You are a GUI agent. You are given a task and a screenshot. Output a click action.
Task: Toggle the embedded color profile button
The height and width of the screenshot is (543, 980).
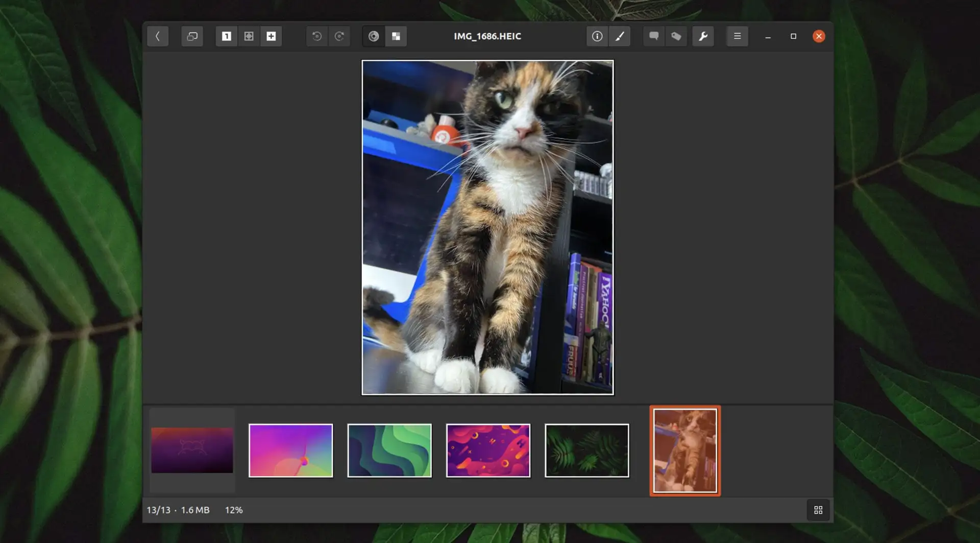tap(374, 36)
